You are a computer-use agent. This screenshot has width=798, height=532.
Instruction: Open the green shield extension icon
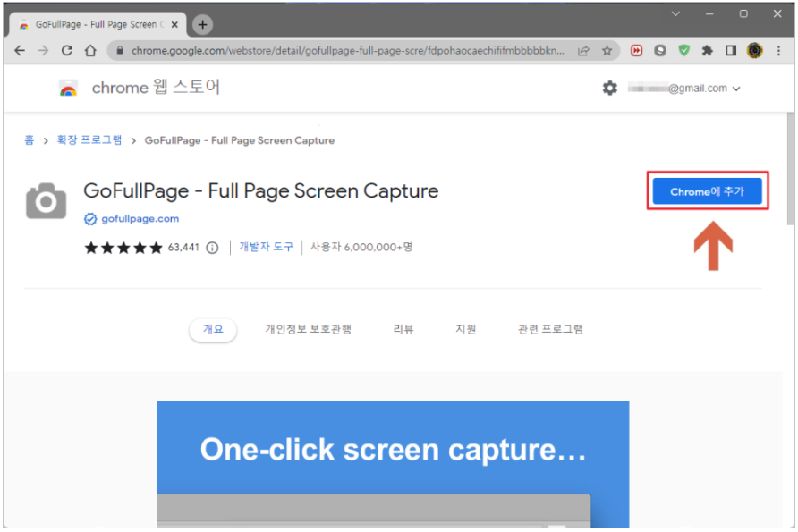pyautogui.click(x=683, y=50)
